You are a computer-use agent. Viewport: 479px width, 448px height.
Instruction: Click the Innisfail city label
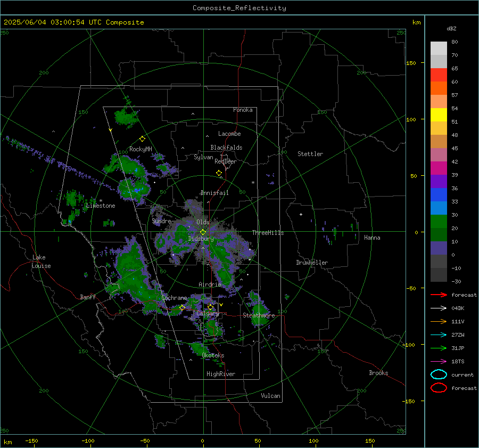(214, 193)
